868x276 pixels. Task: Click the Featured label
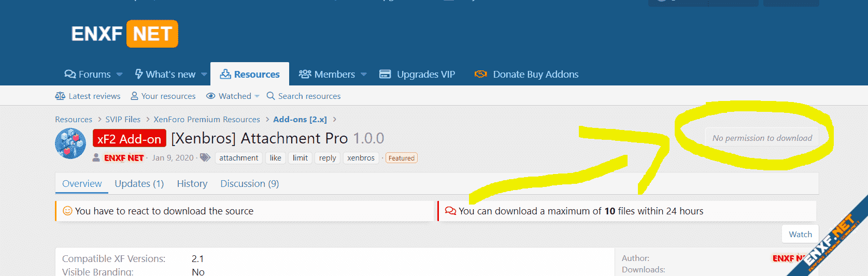pos(402,158)
